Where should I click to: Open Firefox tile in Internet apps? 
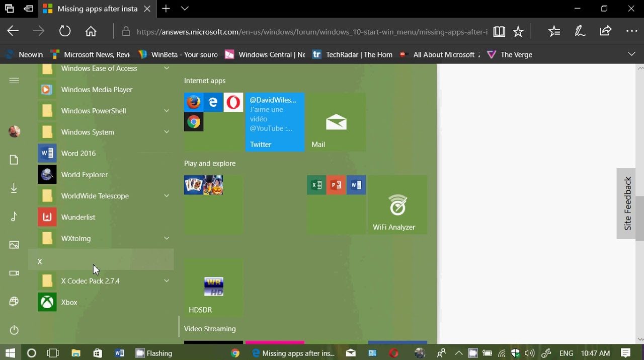tap(194, 102)
